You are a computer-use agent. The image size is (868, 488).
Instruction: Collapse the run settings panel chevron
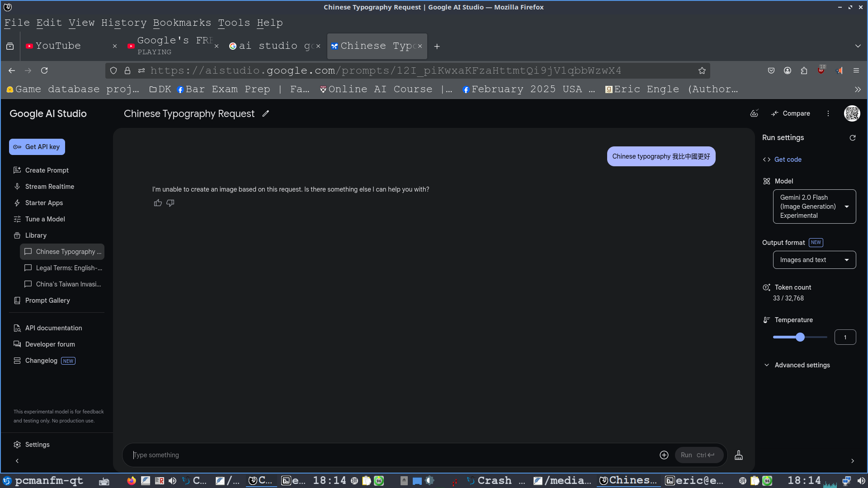point(852,461)
